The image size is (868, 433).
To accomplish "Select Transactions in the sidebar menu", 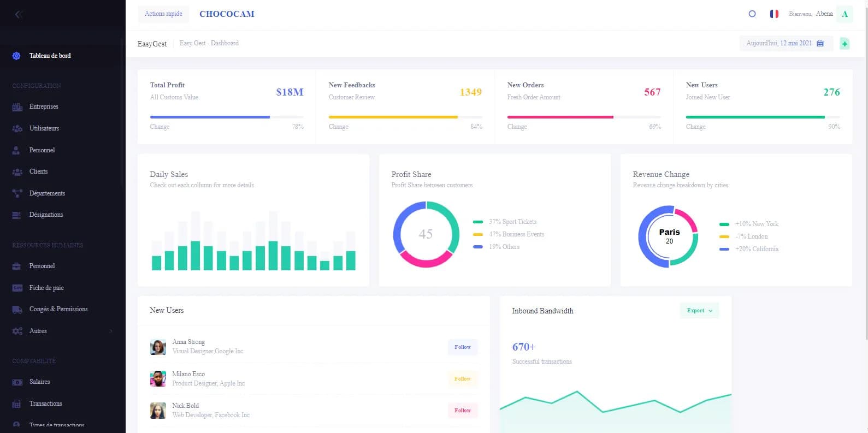I will click(45, 404).
